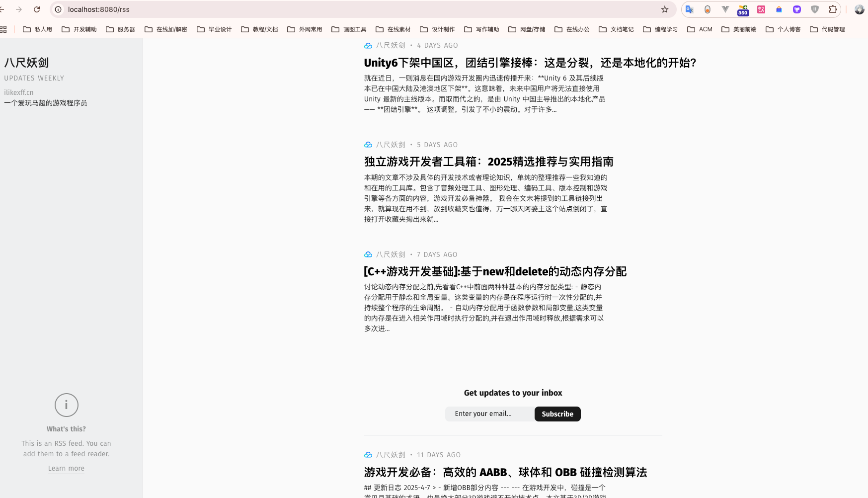Expand the 开发辅助 bookmark folder
The width and height of the screenshot is (868, 498).
pos(79,29)
